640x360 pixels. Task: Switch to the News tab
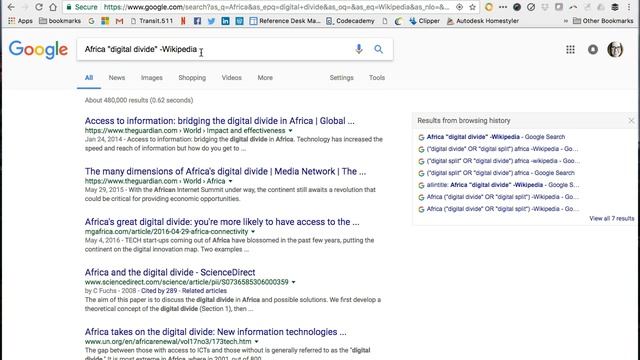pos(117,78)
